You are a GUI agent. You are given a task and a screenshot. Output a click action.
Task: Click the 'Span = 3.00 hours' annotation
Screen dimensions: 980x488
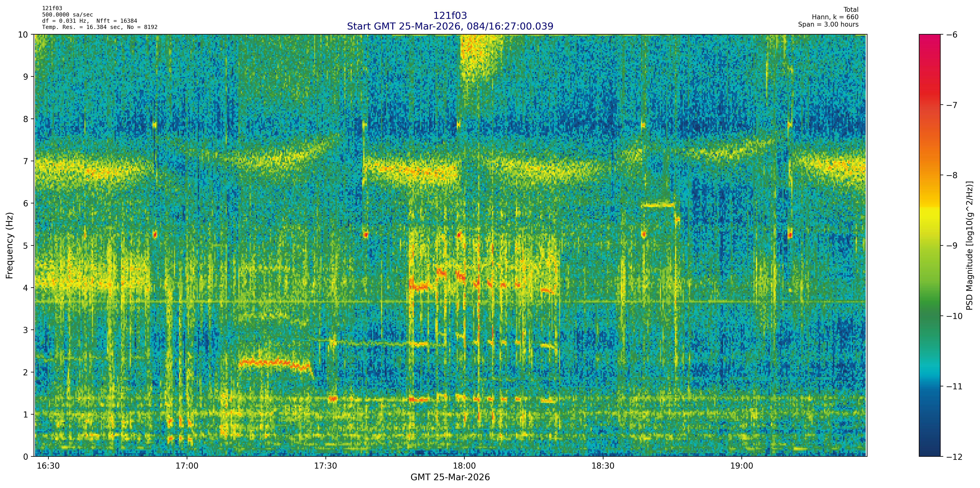click(828, 24)
